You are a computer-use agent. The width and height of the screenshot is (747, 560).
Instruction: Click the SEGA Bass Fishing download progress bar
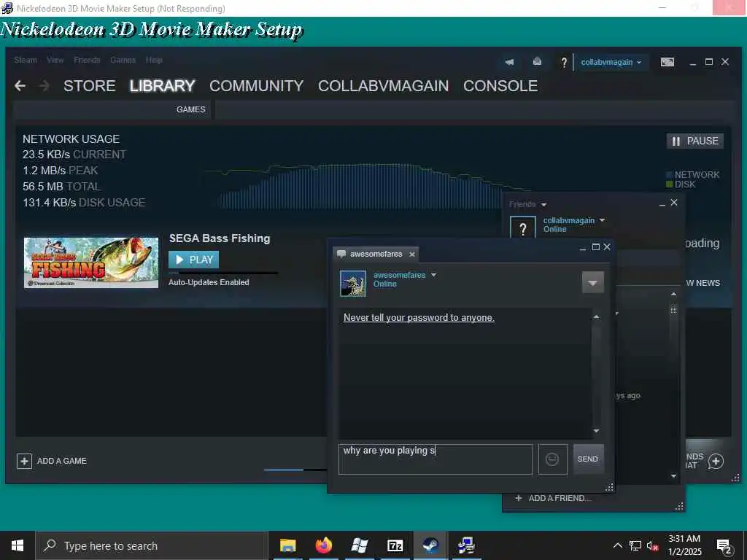click(x=223, y=273)
